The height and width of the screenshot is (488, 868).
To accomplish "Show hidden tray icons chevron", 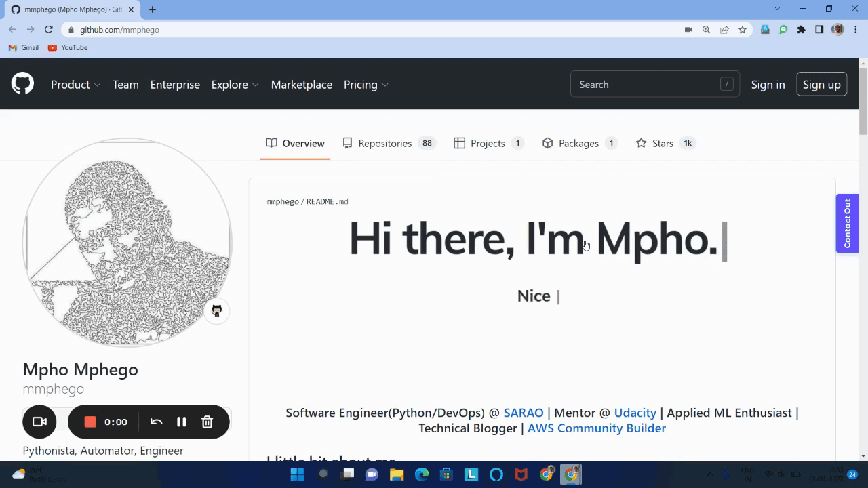I will click(710, 474).
